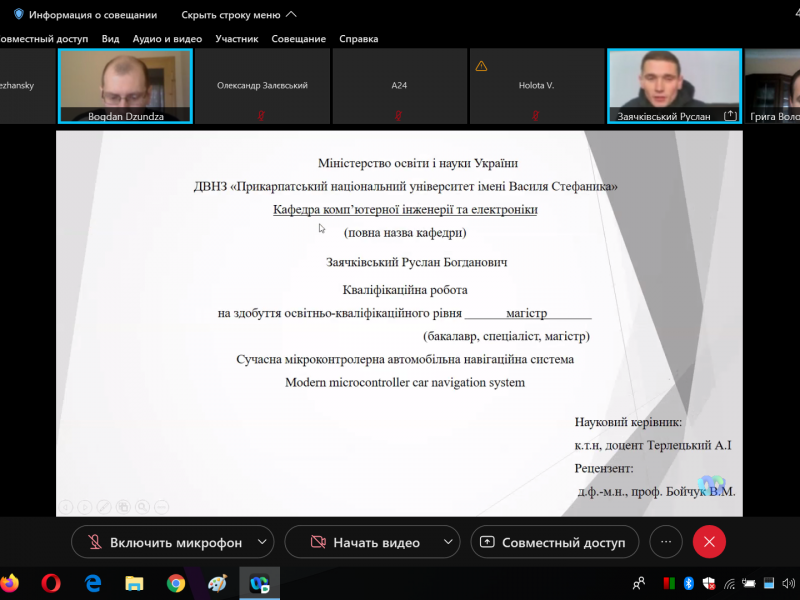The image size is (800, 600).
Task: Open File Explorer from the taskbar
Action: pyautogui.click(x=134, y=582)
